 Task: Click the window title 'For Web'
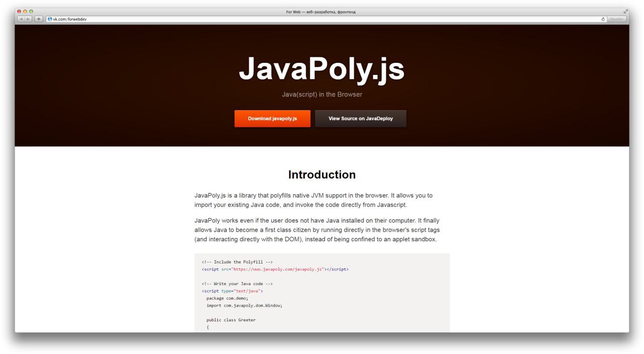coord(322,12)
